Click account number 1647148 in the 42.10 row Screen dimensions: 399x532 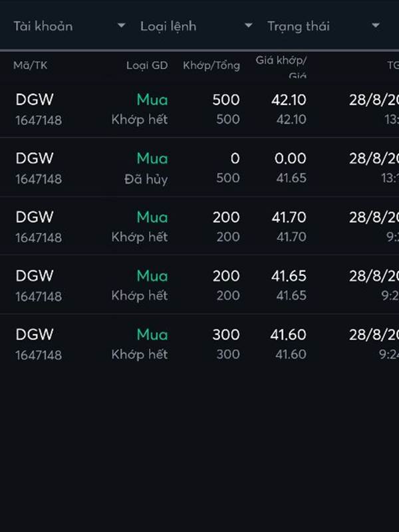39,120
